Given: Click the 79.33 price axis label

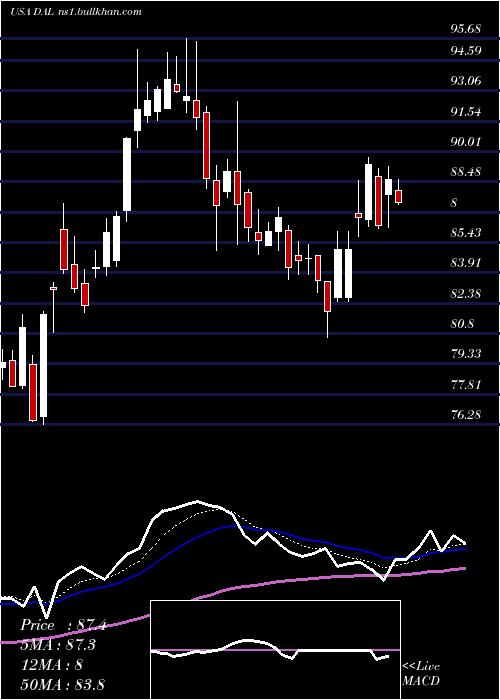Looking at the screenshot, I should pyautogui.click(x=466, y=354).
